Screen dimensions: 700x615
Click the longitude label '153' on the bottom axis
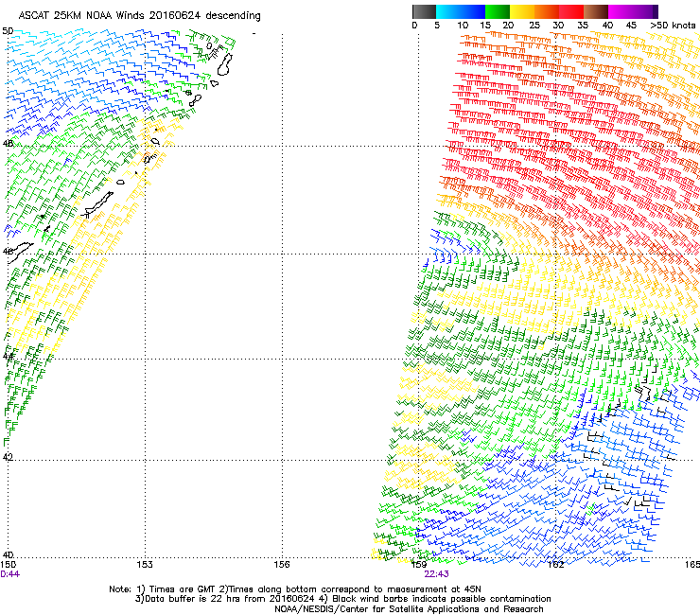click(145, 565)
